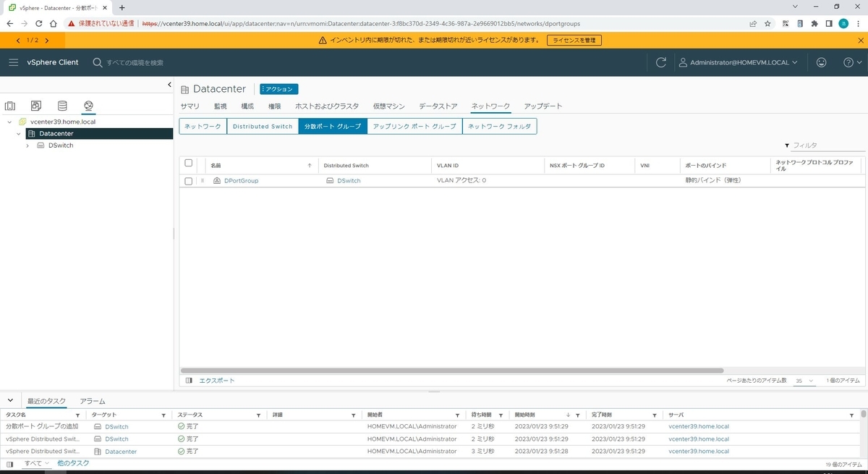The width and height of the screenshot is (868, 474).
Task: Switch to ネットワーク フォルダ sub-tab
Action: pos(499,127)
